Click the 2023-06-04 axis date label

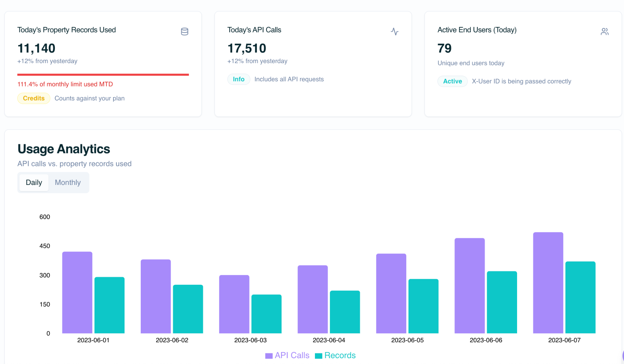click(329, 340)
